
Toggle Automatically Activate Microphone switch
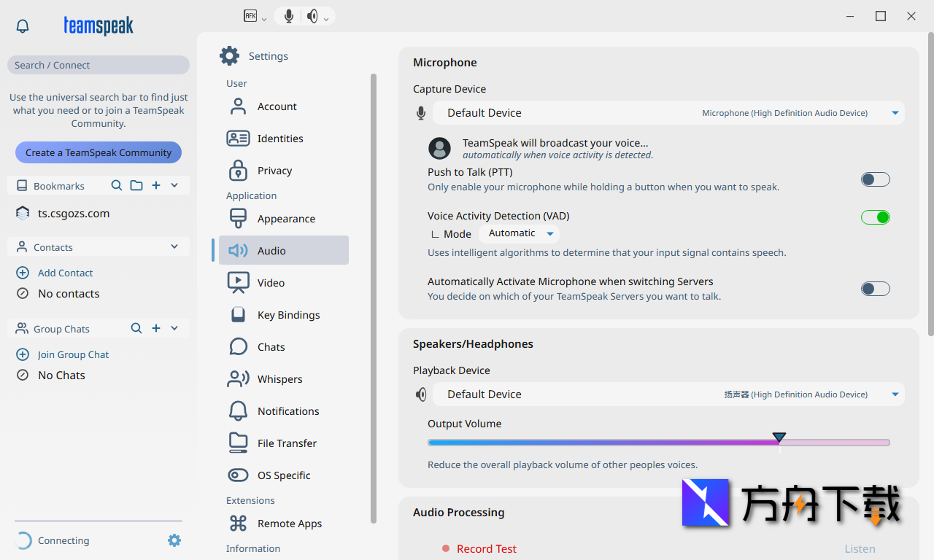[x=875, y=289]
